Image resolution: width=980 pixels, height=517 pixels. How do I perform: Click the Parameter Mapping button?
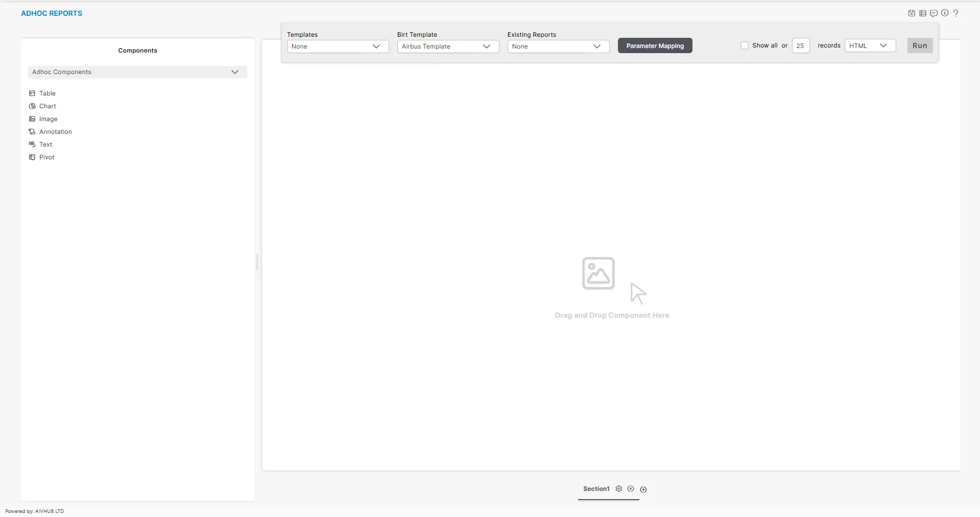[655, 46]
